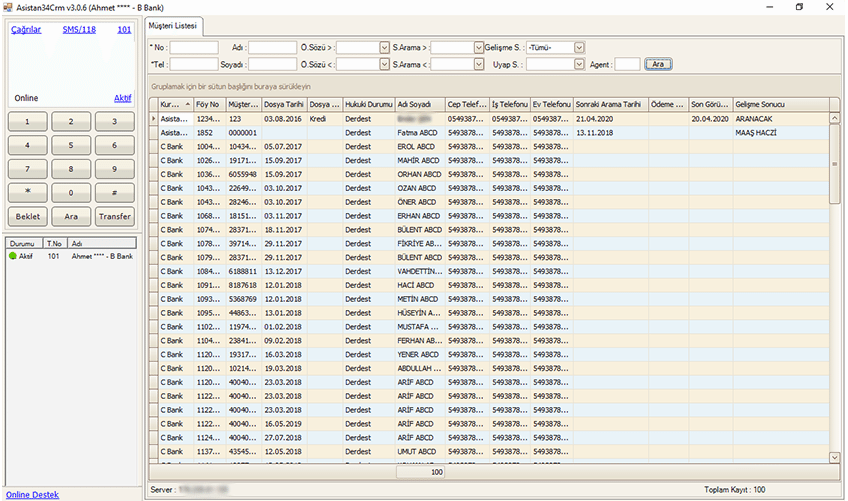Viewport: 848px width, 501px height.
Task: Click the Beklet hold button
Action: (x=26, y=216)
